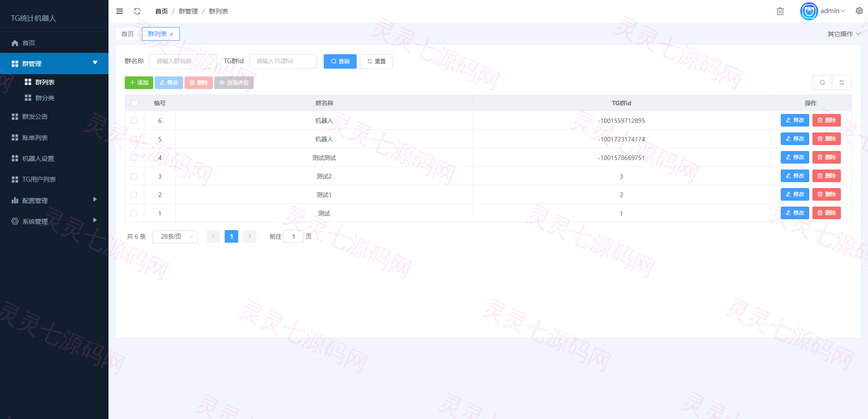Check the row numbered 5
This screenshot has width=868, height=419.
point(134,139)
